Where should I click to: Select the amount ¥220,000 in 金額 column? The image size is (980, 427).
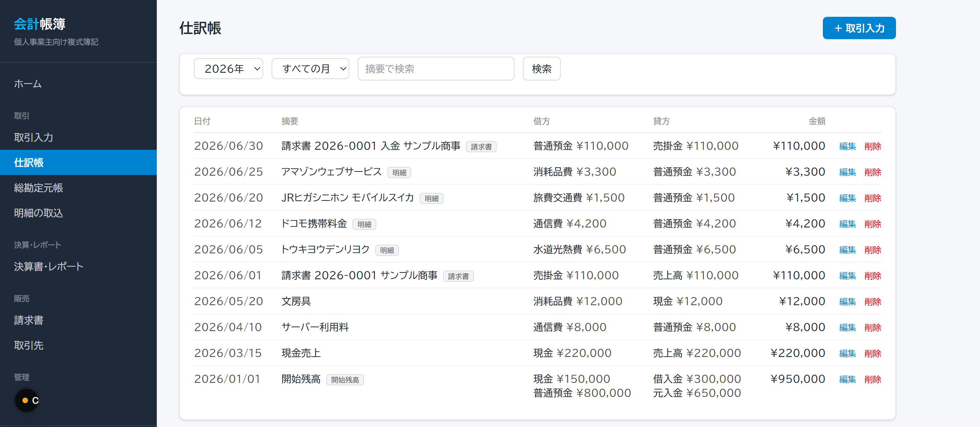click(797, 353)
